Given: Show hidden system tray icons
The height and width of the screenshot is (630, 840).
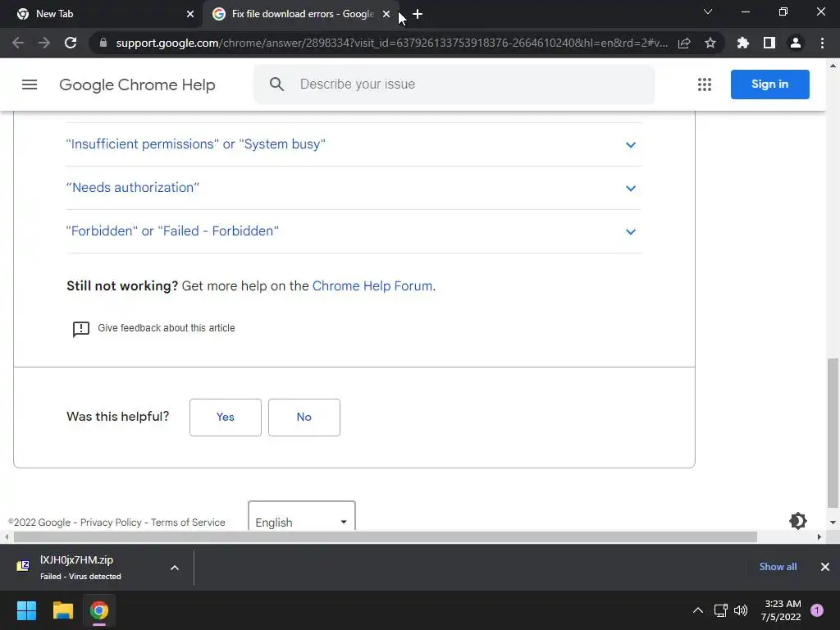Looking at the screenshot, I should (x=698, y=610).
